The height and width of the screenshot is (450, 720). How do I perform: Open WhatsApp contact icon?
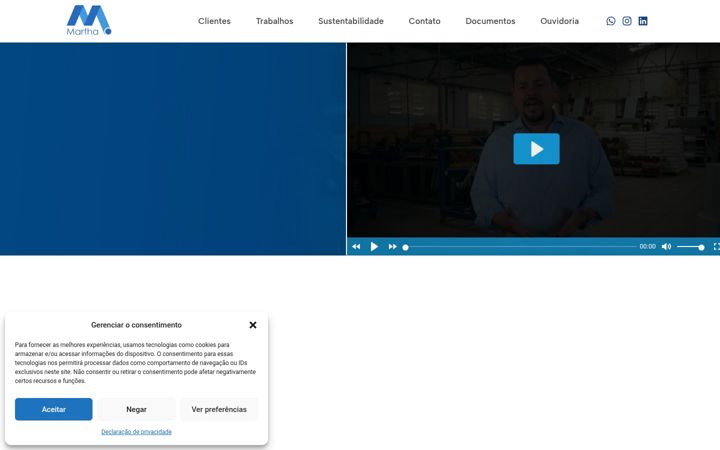610,21
